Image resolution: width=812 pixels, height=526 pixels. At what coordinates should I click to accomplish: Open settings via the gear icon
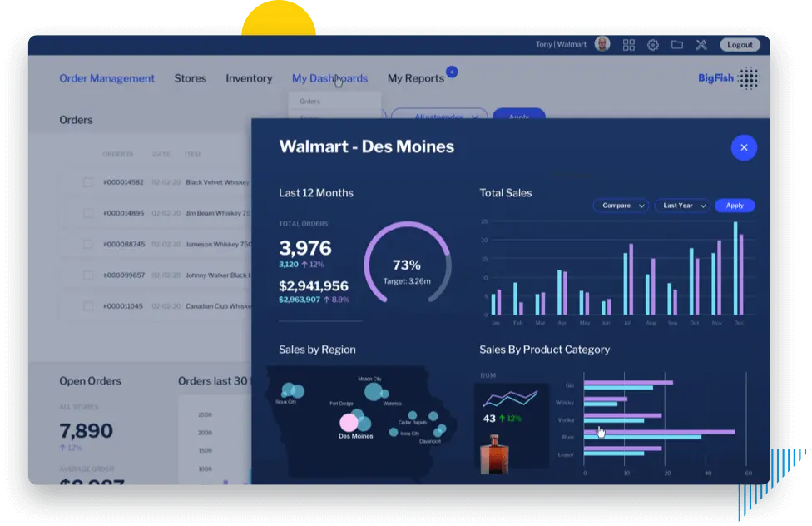(653, 45)
